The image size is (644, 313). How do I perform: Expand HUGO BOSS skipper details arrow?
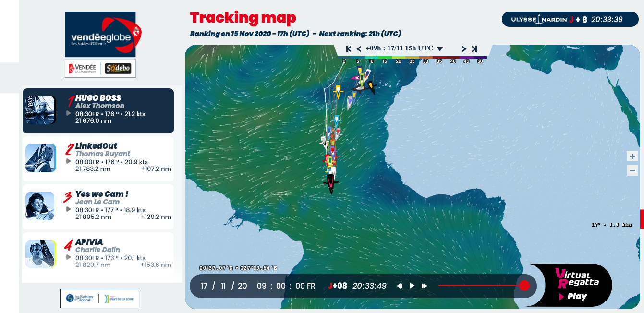coord(69,114)
